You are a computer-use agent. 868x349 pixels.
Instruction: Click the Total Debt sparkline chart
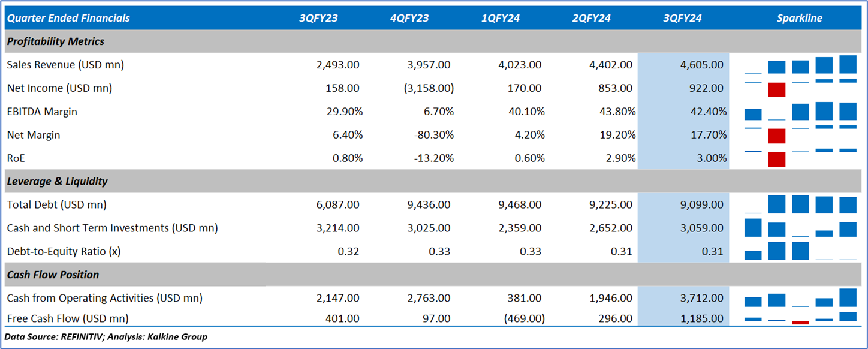tap(800, 205)
